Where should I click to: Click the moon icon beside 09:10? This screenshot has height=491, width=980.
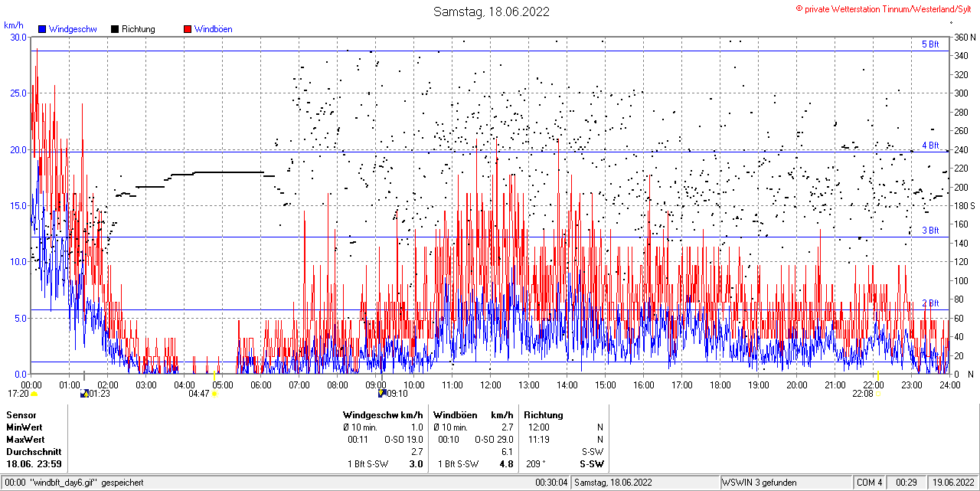click(x=382, y=394)
